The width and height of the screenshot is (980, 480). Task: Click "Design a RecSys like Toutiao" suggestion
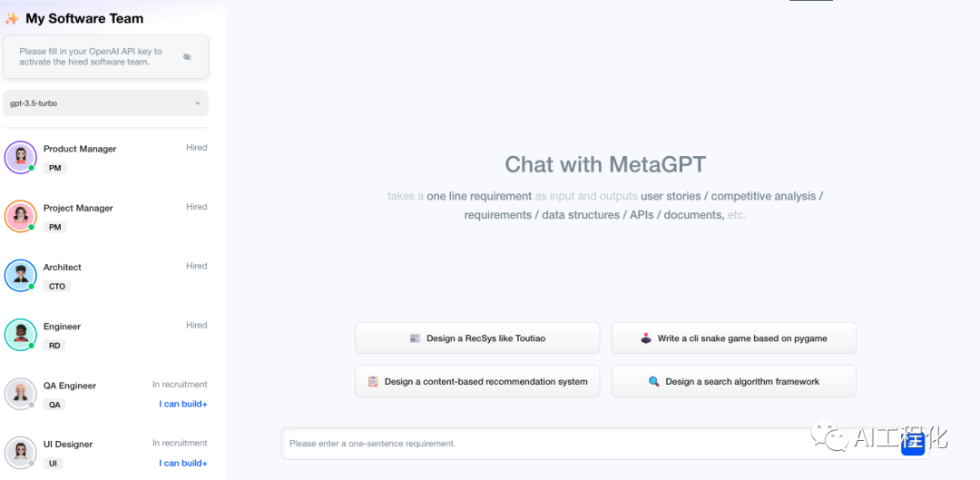[x=476, y=338]
